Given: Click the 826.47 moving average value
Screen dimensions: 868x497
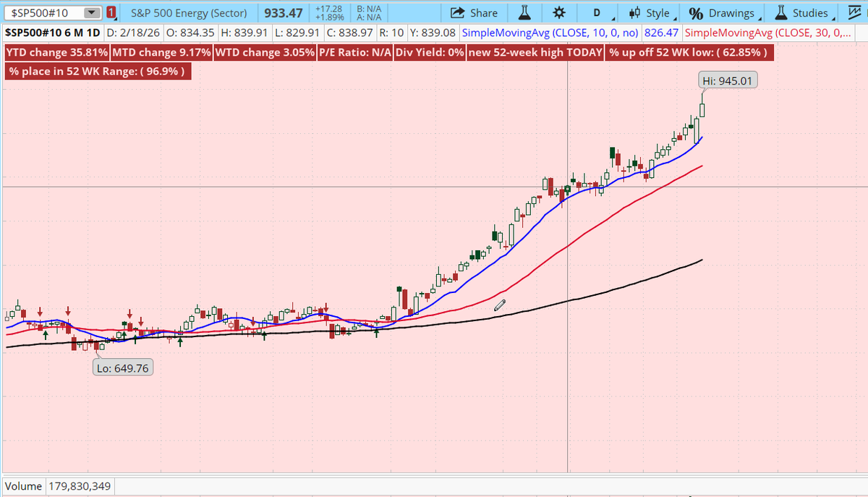Looking at the screenshot, I should [x=660, y=33].
